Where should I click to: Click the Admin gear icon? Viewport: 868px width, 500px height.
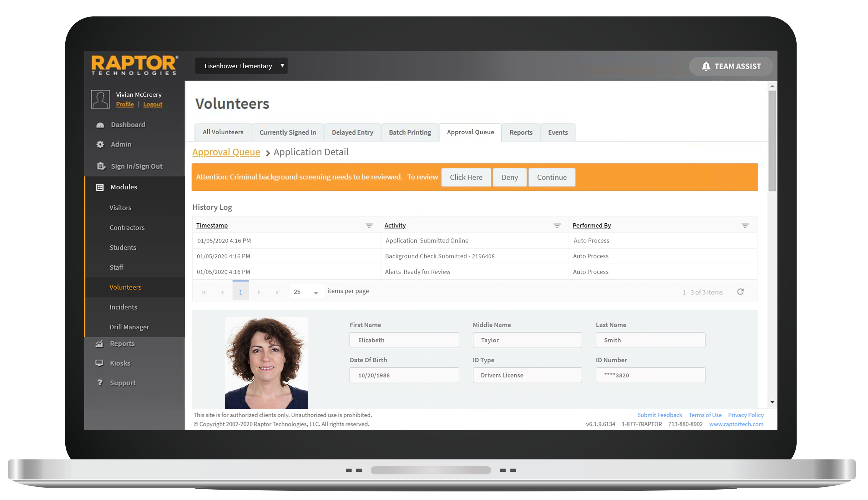(100, 144)
